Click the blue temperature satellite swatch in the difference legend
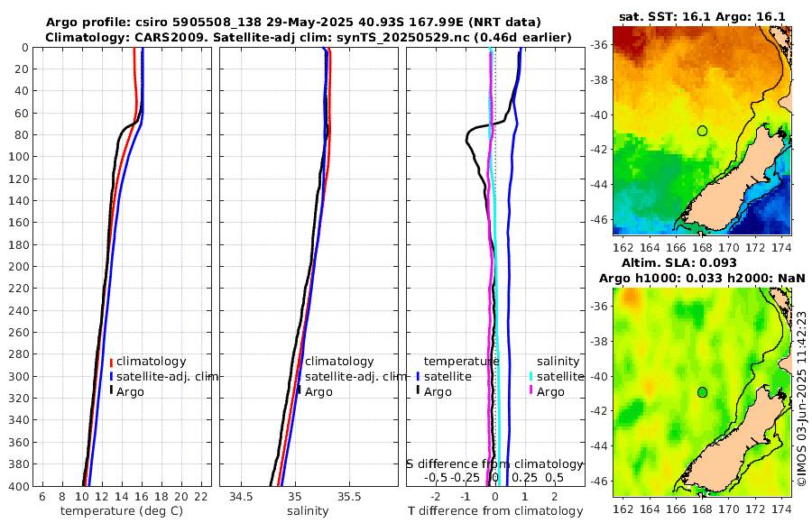The height and width of the screenshot is (523, 812). pyautogui.click(x=418, y=377)
